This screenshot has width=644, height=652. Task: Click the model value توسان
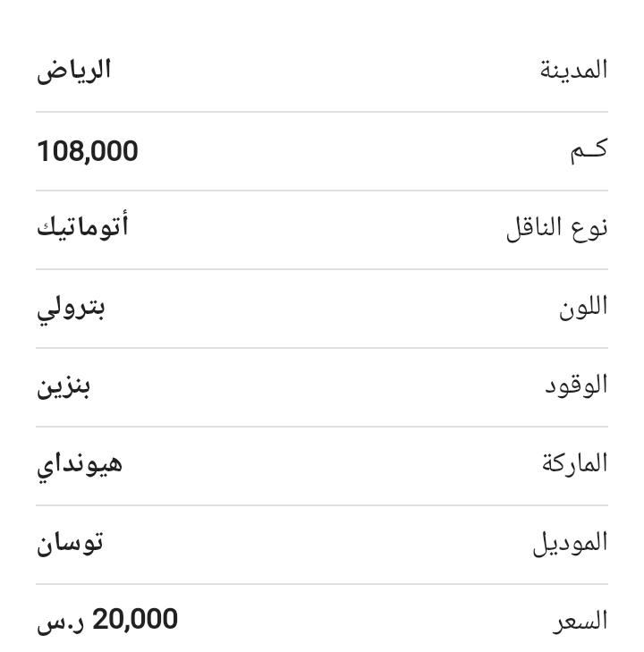pyautogui.click(x=70, y=544)
